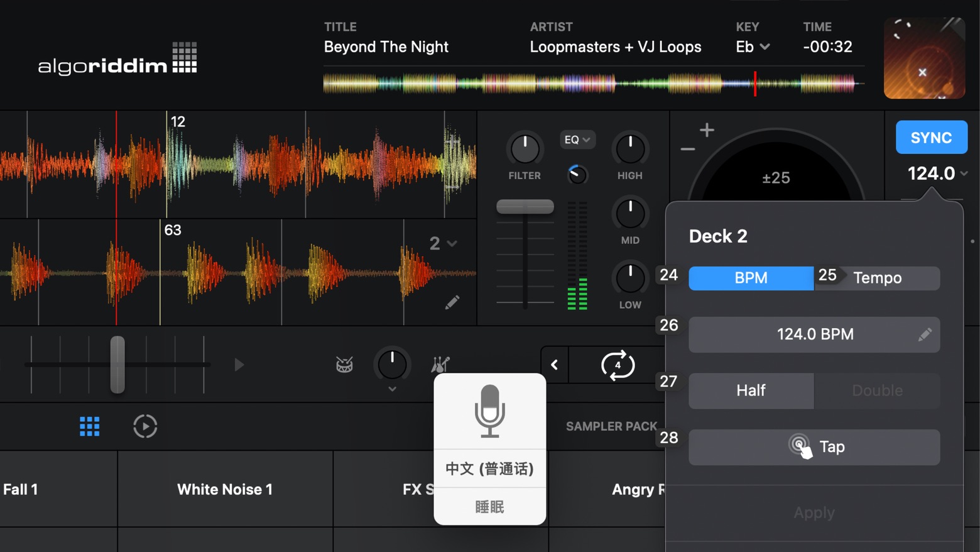Screen dimensions: 980x552
Task: Click the channel volume fader handle
Action: click(525, 206)
